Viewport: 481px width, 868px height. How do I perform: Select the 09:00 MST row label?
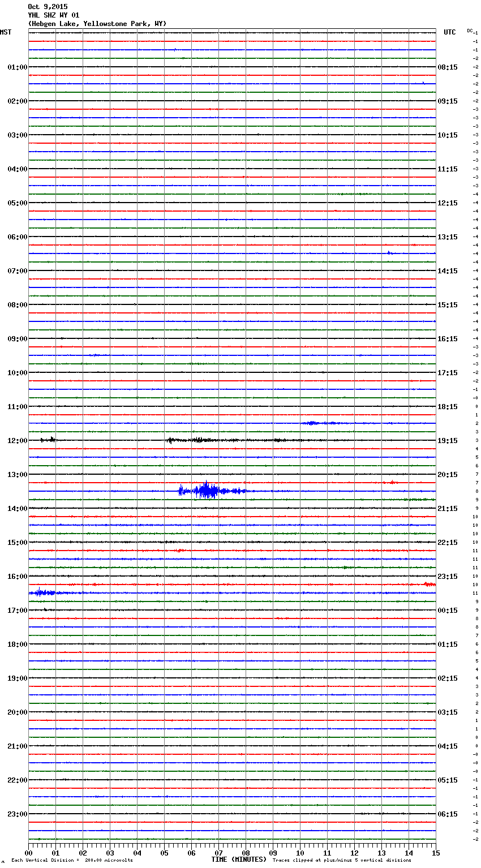pyautogui.click(x=17, y=339)
